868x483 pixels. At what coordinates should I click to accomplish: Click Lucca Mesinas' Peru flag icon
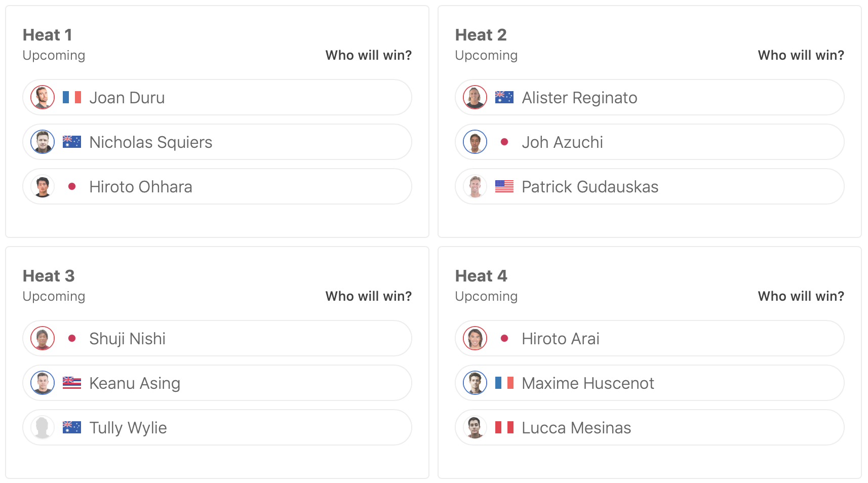504,427
